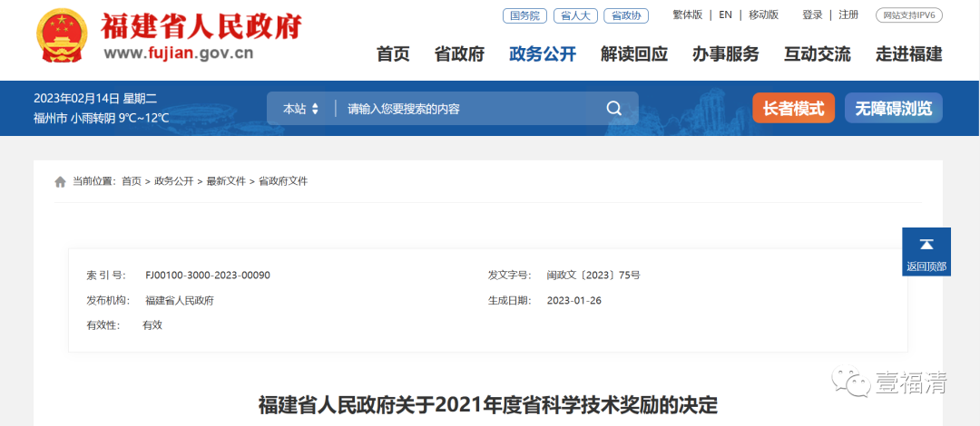Open 无障碍浏览 accessibility browsing
The width and height of the screenshot is (980, 426).
tap(893, 109)
